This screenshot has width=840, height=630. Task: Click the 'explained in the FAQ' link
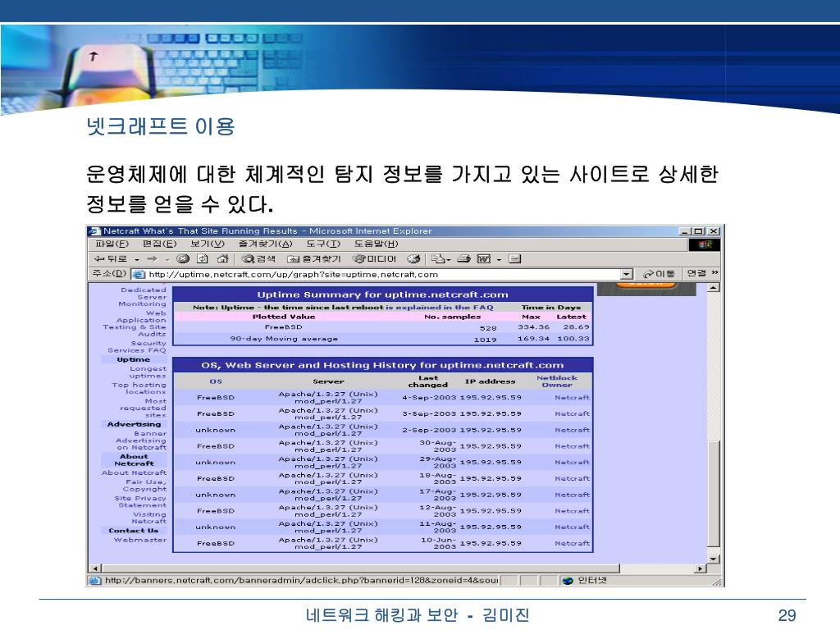(x=440, y=308)
